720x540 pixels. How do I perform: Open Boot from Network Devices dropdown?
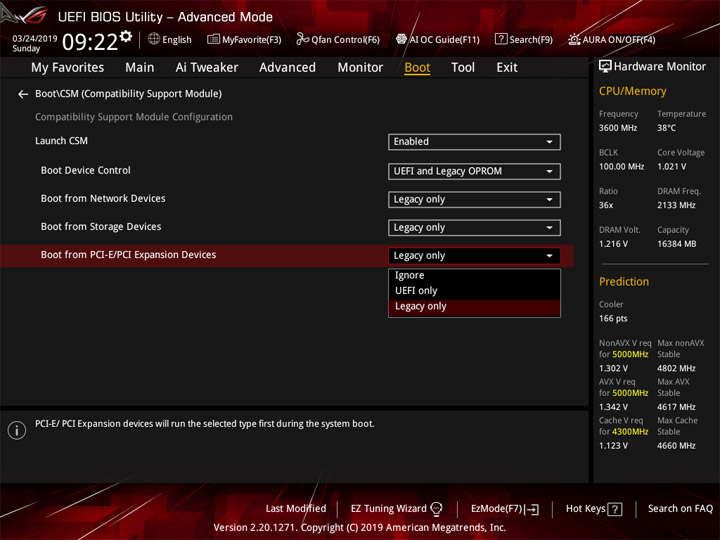[474, 200]
